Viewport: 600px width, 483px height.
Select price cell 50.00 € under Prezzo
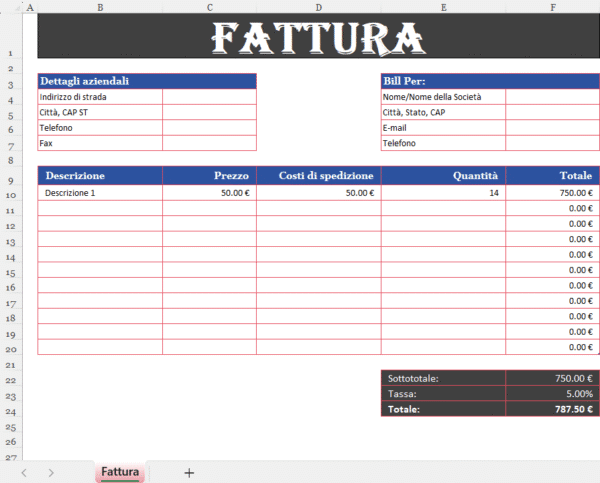tap(209, 193)
